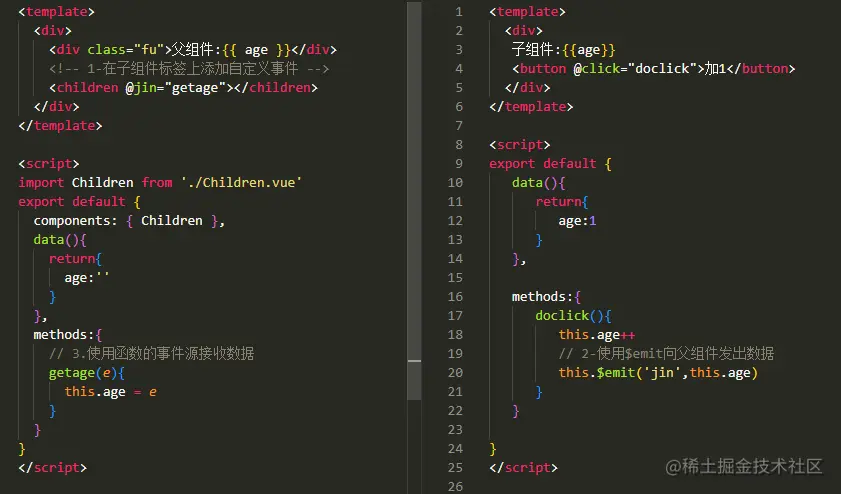841x494 pixels.
Task: Click the 加1 button label text
Action: [715, 69]
